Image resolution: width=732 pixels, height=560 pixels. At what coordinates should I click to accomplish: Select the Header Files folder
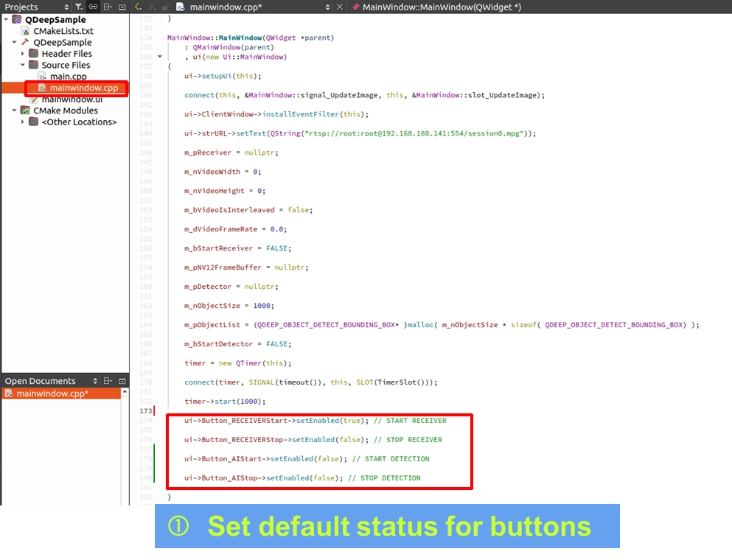[67, 54]
